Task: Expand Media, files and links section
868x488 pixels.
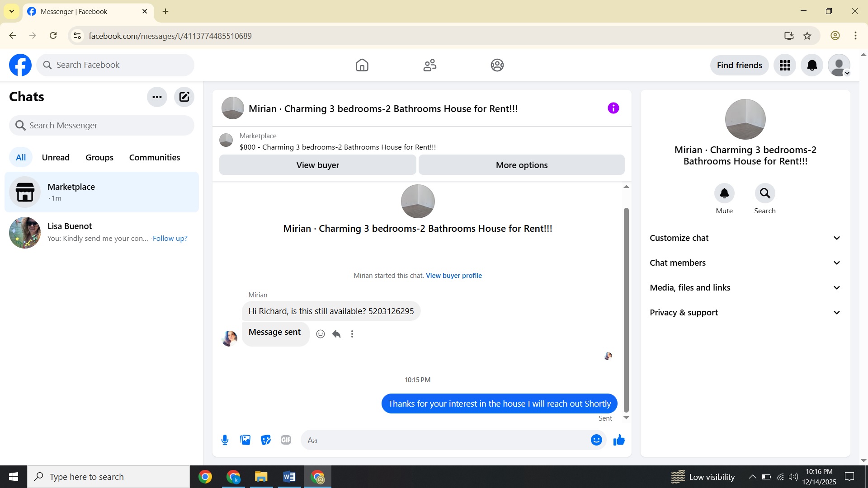Action: click(745, 288)
